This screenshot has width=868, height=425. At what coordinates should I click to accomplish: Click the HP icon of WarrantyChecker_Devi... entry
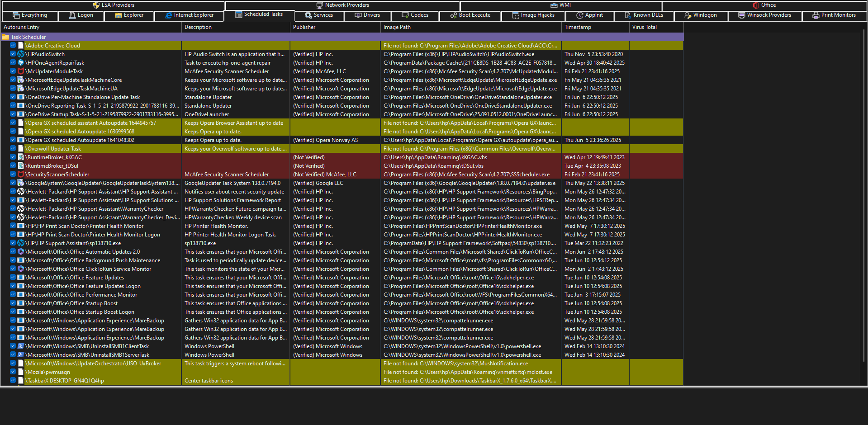coord(21,217)
